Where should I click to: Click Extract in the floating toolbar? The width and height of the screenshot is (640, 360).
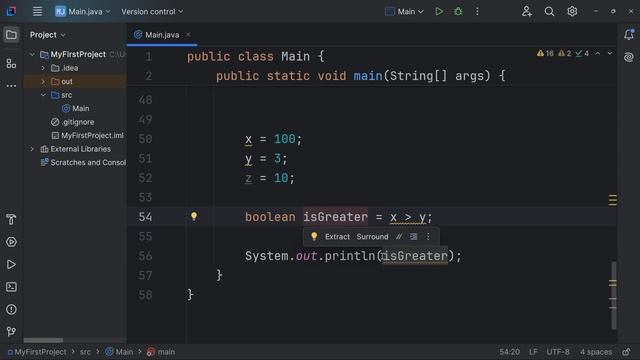pos(337,237)
